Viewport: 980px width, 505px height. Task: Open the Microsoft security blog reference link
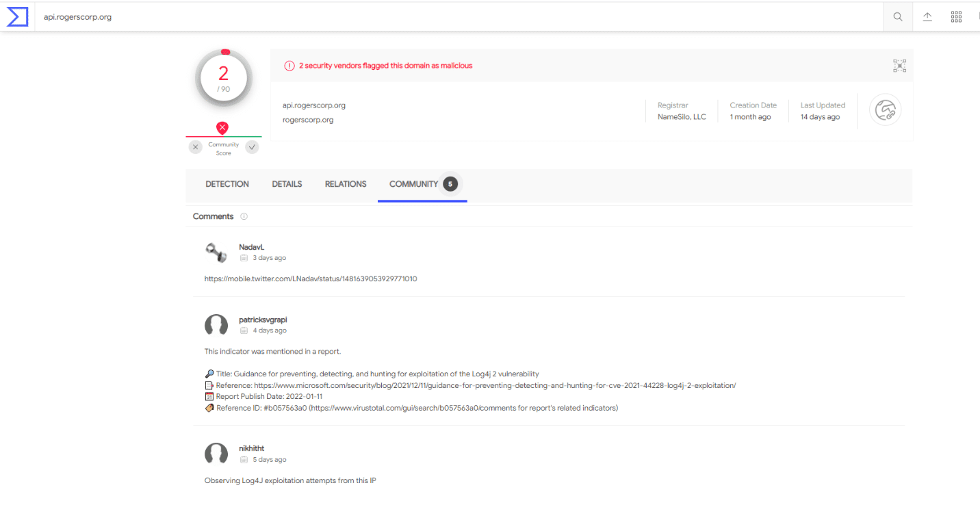(495, 385)
